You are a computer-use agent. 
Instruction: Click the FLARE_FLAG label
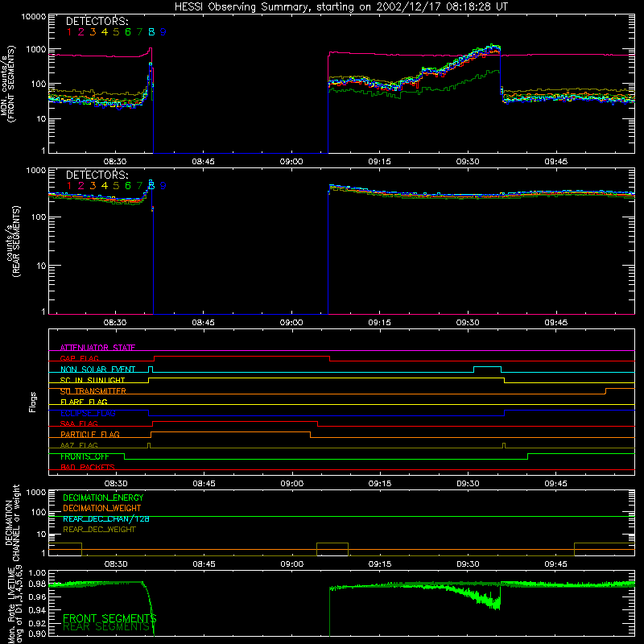pos(84,402)
